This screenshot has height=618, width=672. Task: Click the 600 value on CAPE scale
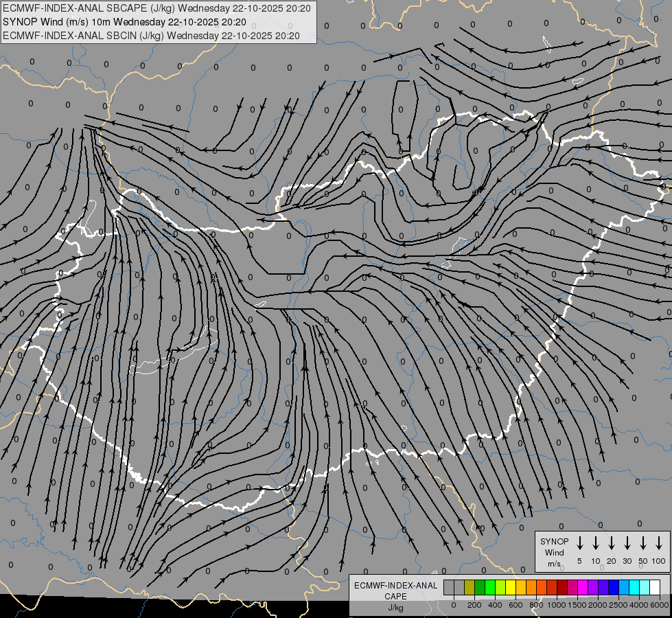click(515, 605)
